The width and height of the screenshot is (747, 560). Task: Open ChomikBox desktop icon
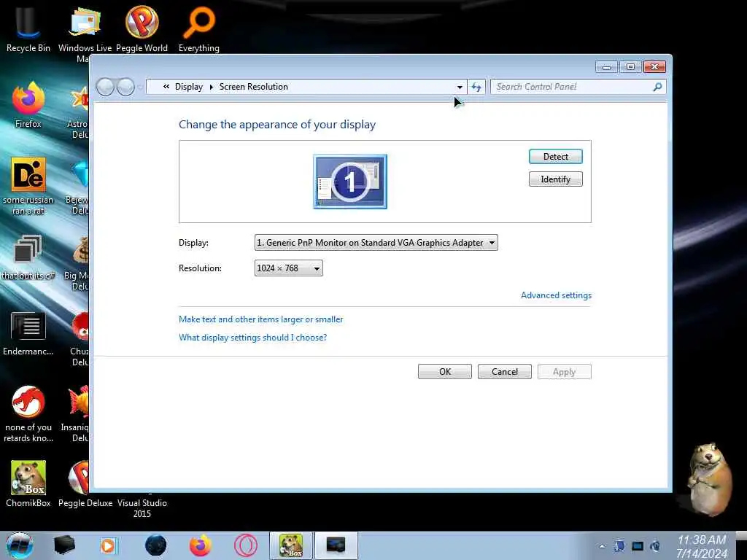click(28, 483)
